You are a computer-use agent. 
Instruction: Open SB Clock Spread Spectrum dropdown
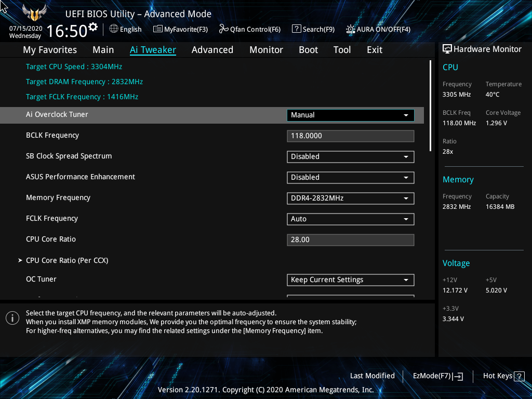(x=351, y=157)
